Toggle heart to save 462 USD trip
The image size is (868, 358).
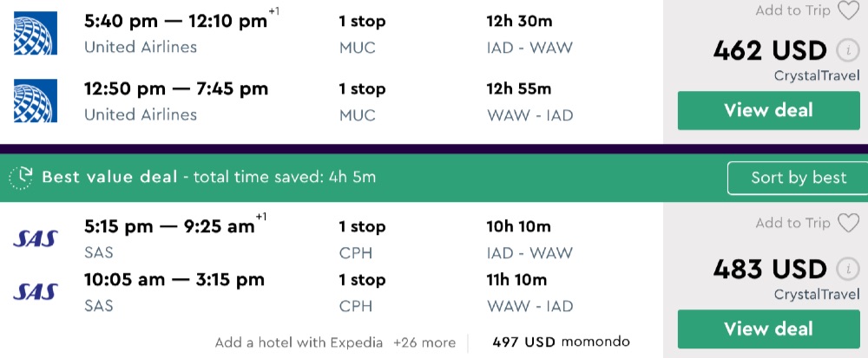coord(847,10)
